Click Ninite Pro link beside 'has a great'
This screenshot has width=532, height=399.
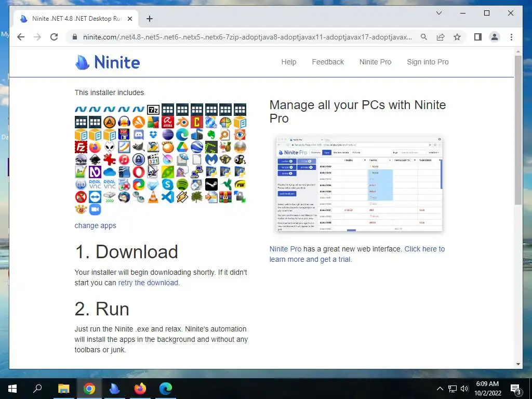pyautogui.click(x=285, y=249)
